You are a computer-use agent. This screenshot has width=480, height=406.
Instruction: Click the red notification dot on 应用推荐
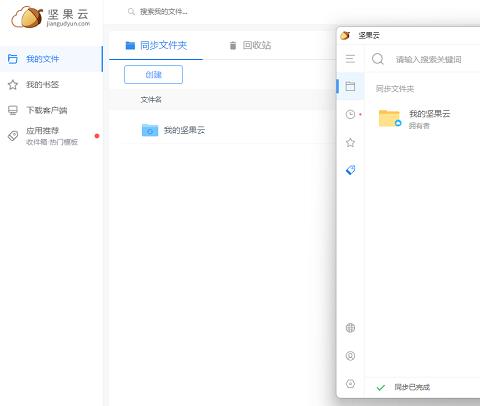[x=97, y=136]
